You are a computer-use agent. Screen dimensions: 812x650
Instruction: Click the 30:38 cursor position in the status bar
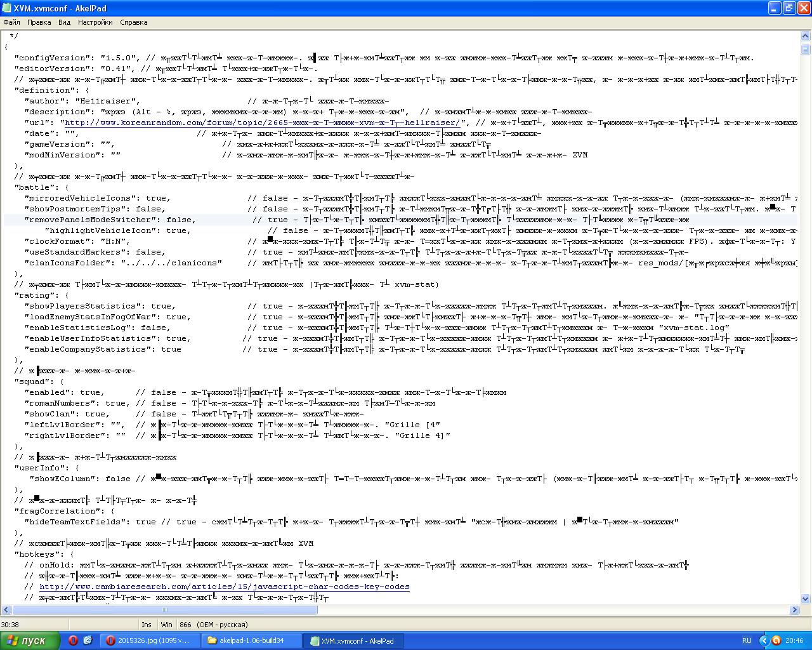click(10, 625)
